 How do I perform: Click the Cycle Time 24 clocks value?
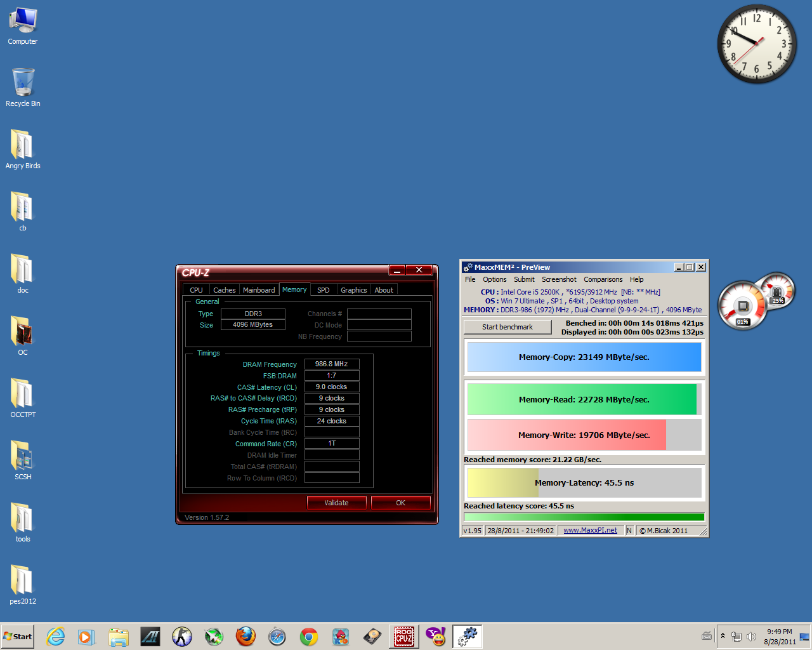click(x=332, y=421)
